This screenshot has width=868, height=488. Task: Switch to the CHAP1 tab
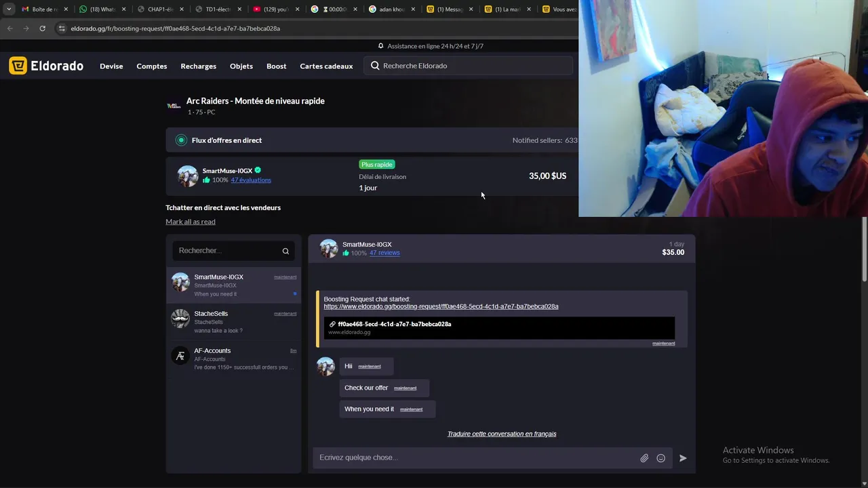pyautogui.click(x=156, y=9)
